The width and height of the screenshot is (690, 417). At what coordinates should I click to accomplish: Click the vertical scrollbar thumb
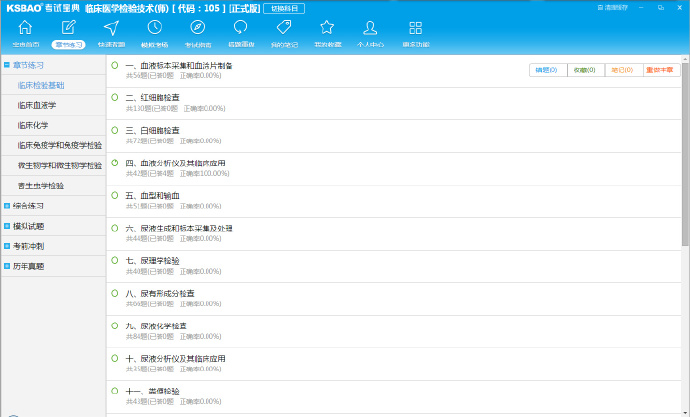(686, 154)
